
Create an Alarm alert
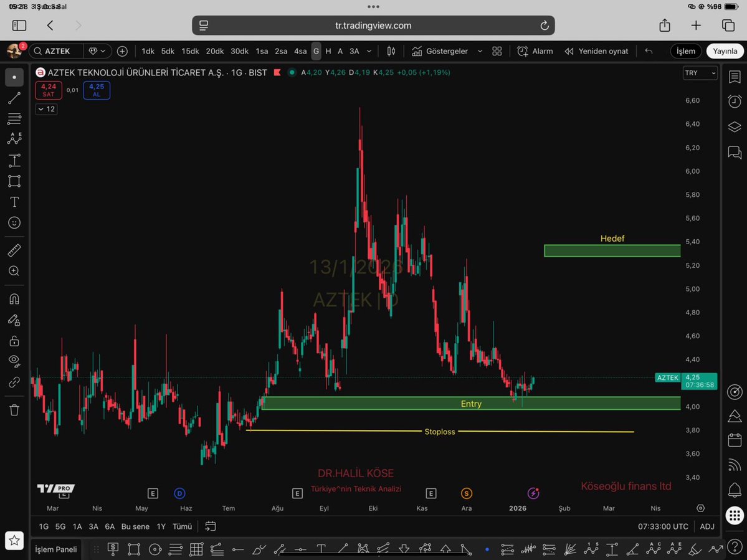(x=535, y=51)
